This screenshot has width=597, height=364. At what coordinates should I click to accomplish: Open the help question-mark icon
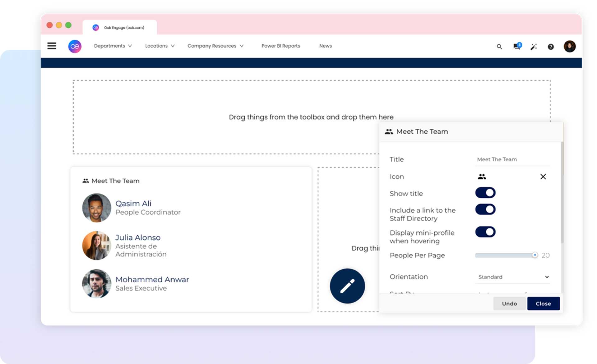point(551,46)
